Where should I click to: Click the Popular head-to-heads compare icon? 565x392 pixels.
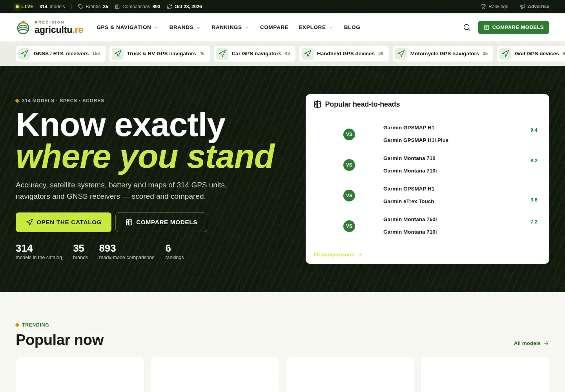[317, 104]
